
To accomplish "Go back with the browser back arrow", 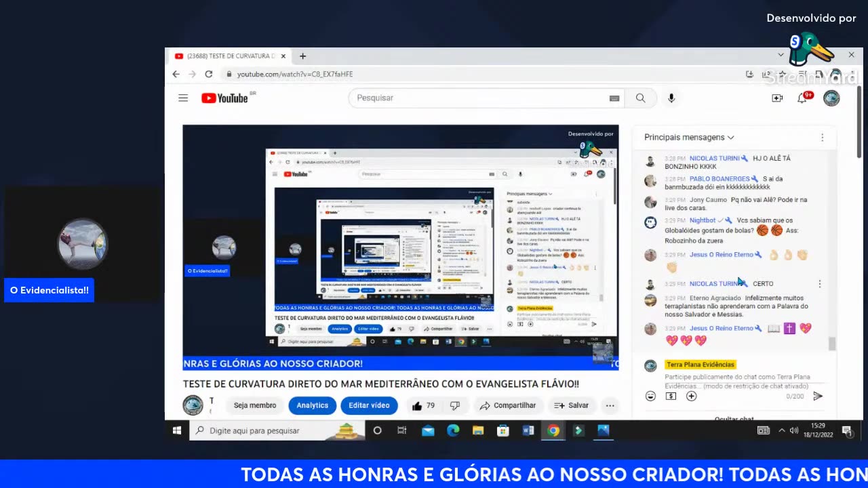I will point(176,74).
